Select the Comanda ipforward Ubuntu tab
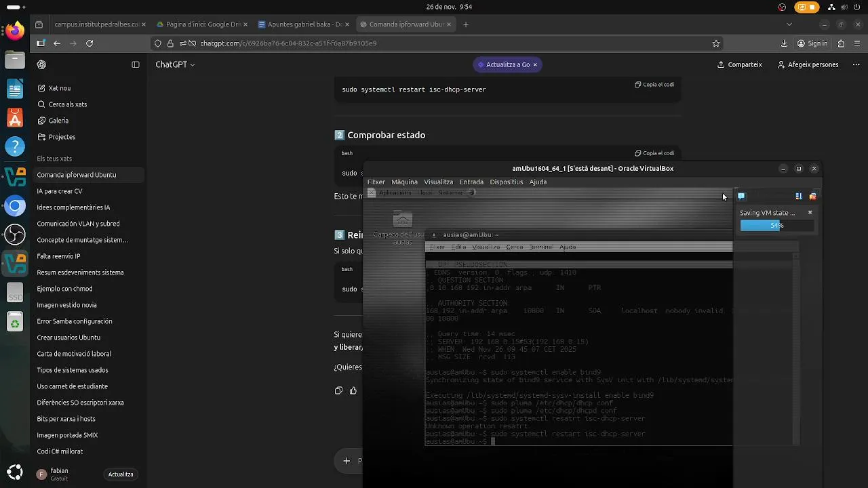This screenshot has height=488, width=868. point(406,24)
